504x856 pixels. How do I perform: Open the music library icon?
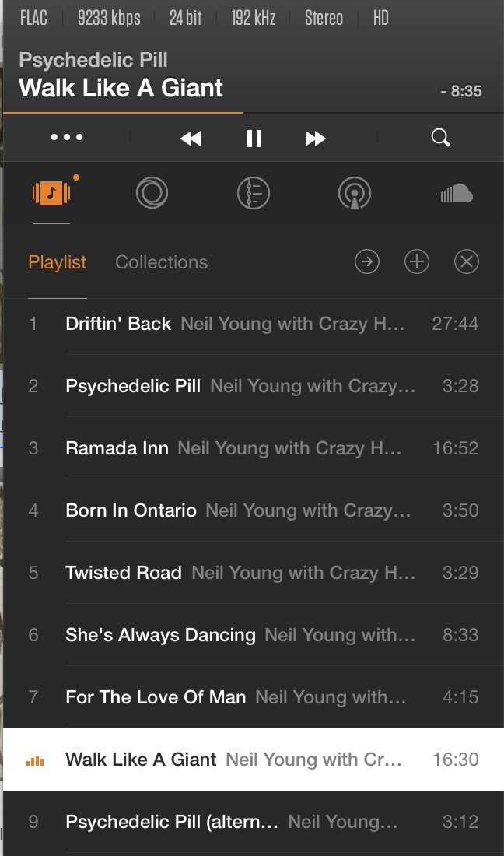pyautogui.click(x=51, y=192)
